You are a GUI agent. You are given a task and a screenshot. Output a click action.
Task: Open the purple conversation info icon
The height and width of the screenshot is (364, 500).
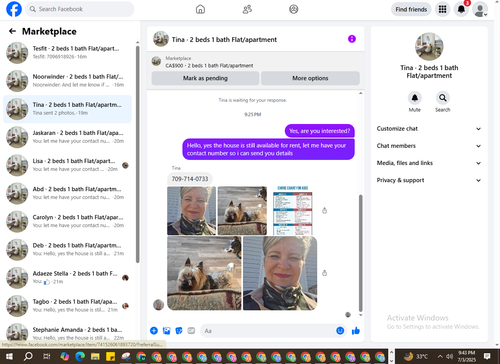352,39
